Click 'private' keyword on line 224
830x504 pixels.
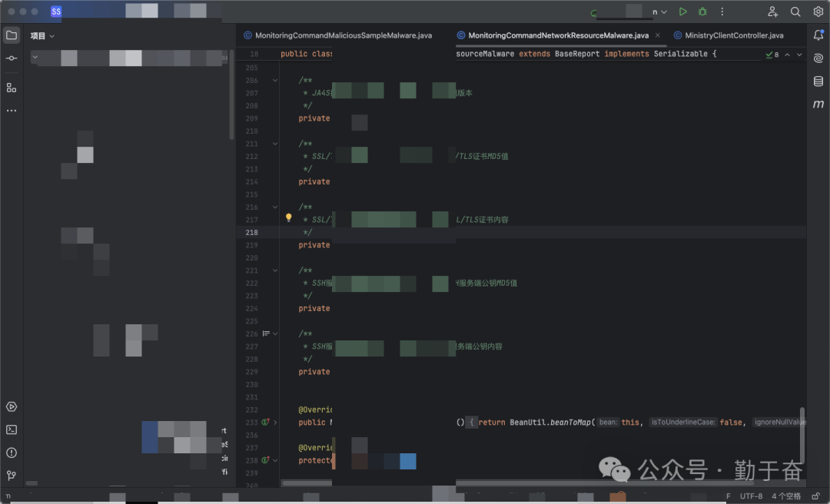tap(314, 309)
